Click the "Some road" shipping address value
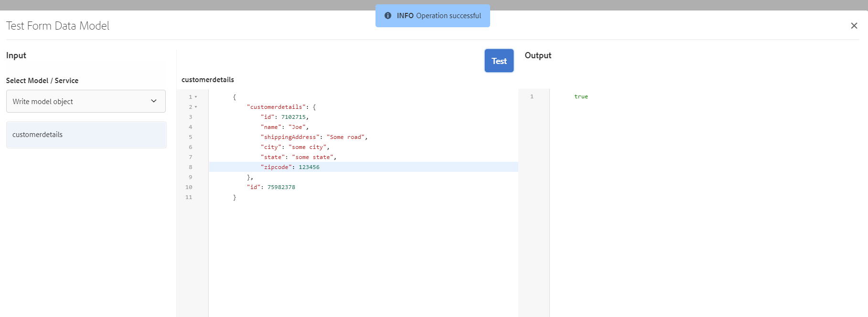The image size is (868, 317). tap(345, 137)
